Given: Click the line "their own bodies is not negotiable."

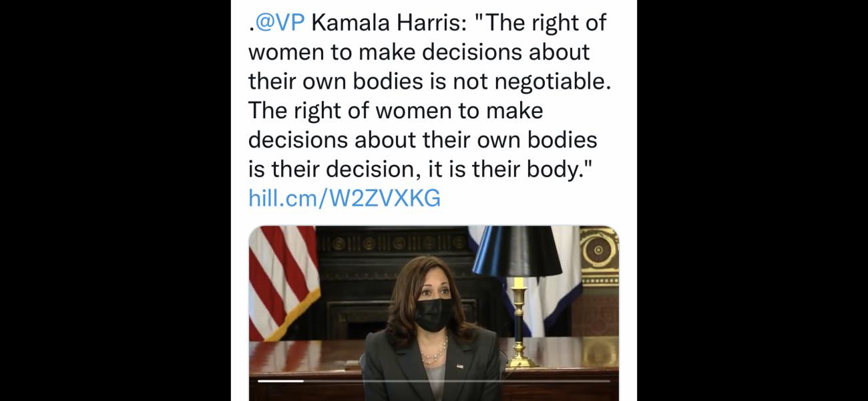Looking at the screenshot, I should [x=429, y=81].
